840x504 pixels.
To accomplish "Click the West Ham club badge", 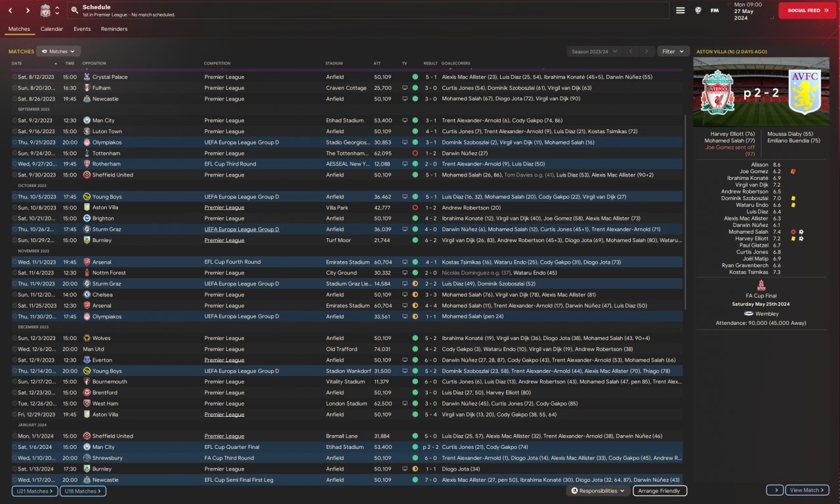I will (87, 404).
